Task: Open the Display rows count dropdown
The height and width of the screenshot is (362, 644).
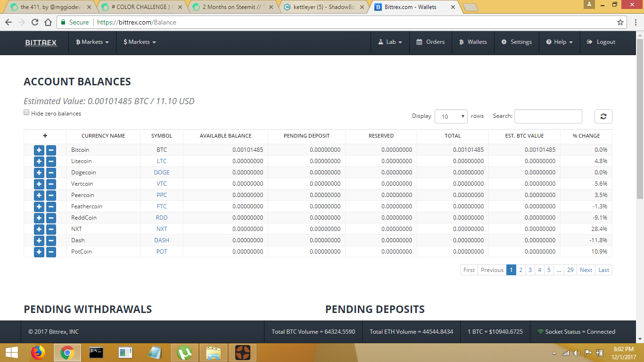Action: [x=451, y=116]
